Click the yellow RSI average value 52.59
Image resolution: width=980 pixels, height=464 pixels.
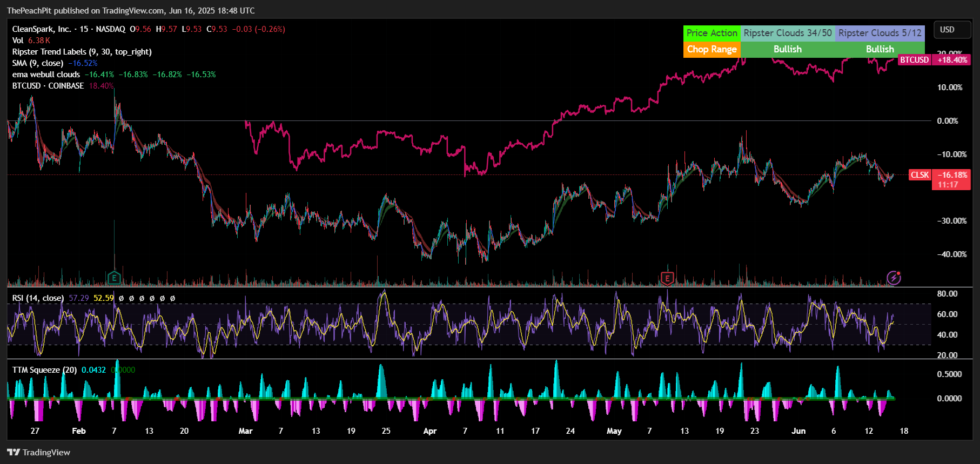(x=104, y=298)
